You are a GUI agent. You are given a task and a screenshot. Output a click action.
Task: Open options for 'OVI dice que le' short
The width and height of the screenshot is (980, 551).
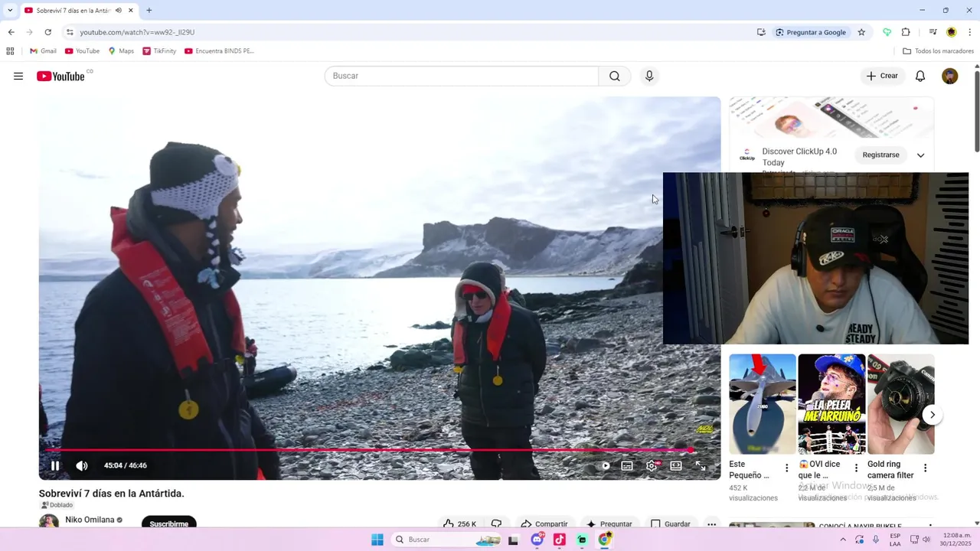(856, 468)
